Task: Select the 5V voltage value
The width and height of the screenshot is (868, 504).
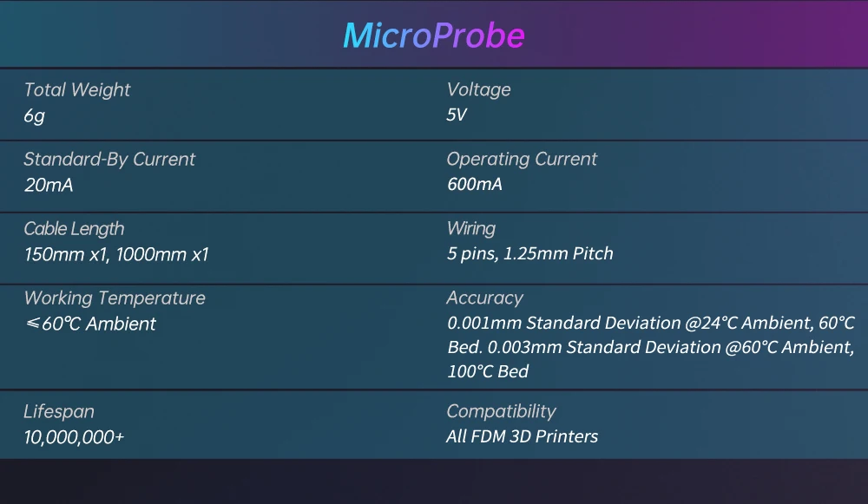Action: pos(457,115)
